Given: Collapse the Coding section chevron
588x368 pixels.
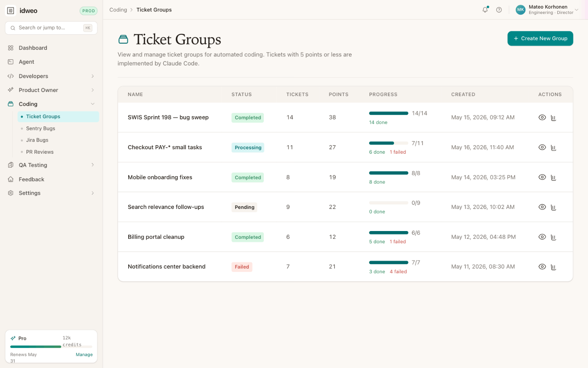Looking at the screenshot, I should 93,104.
